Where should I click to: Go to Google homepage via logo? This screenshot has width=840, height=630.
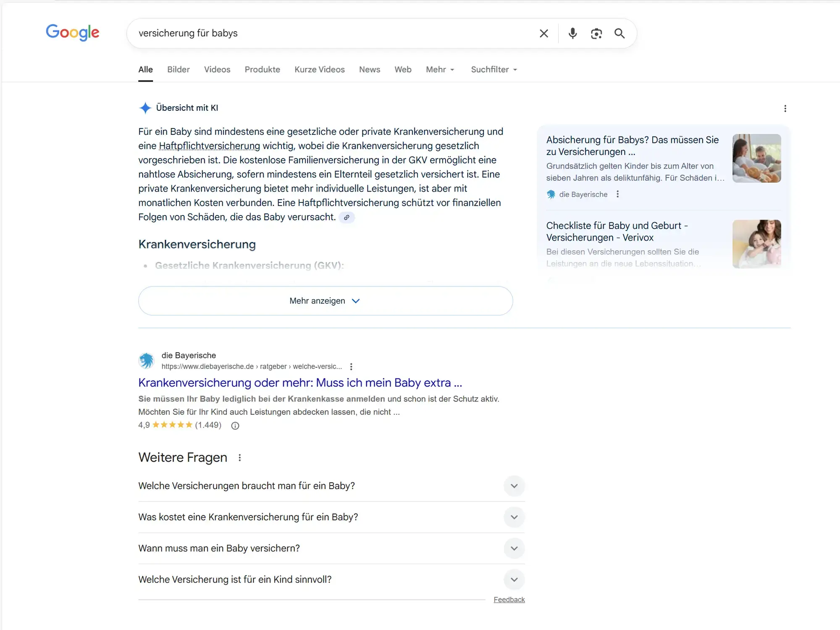(73, 32)
